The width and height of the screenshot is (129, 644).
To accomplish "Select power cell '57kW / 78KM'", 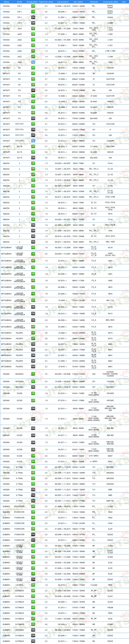I will tap(78, 29).
